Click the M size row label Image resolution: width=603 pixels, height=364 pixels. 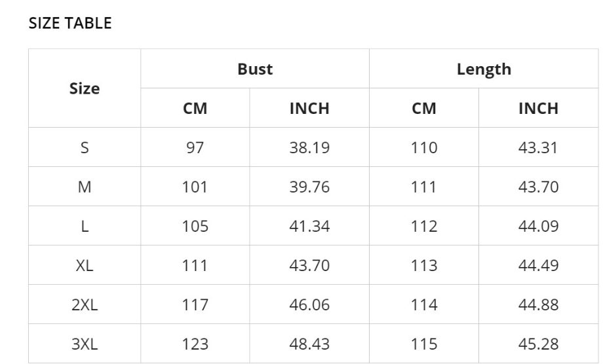click(x=85, y=187)
